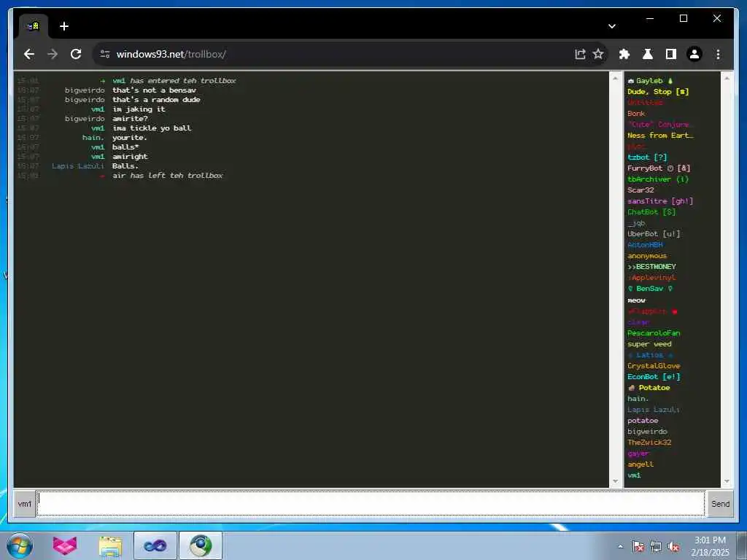Open a new tab
This screenshot has height=560, width=747.
[x=64, y=26]
